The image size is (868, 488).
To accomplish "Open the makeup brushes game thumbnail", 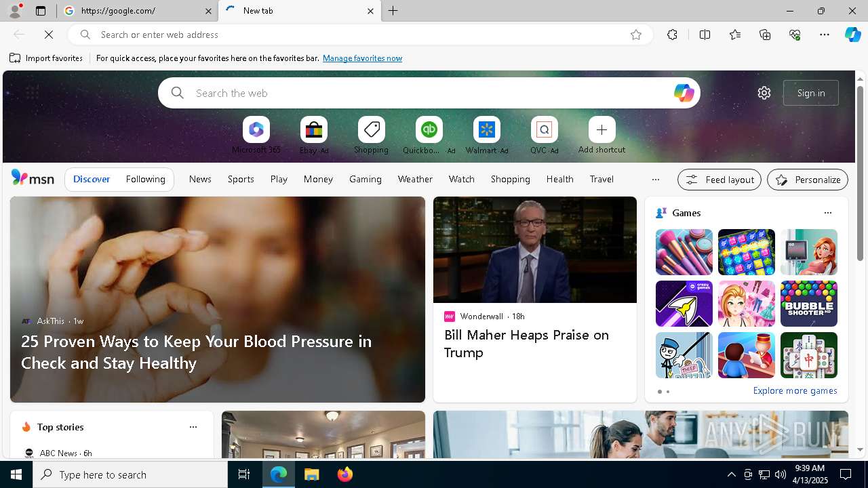I will click(x=684, y=252).
